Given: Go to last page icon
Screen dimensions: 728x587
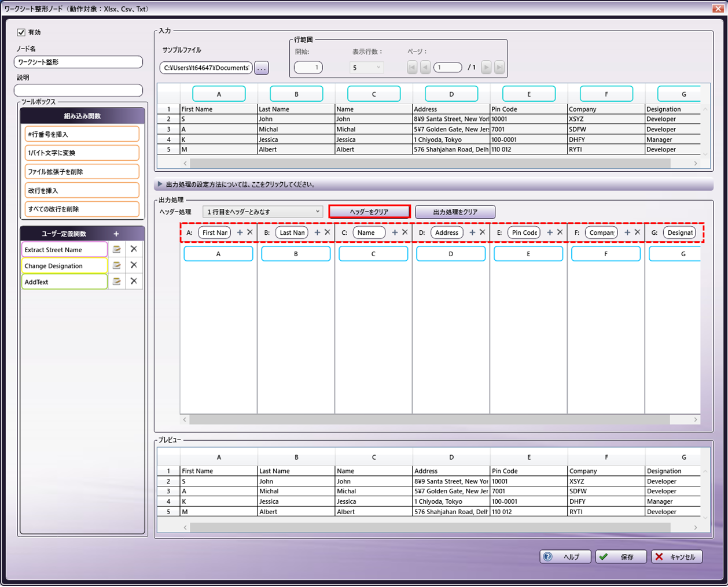Looking at the screenshot, I should point(499,67).
